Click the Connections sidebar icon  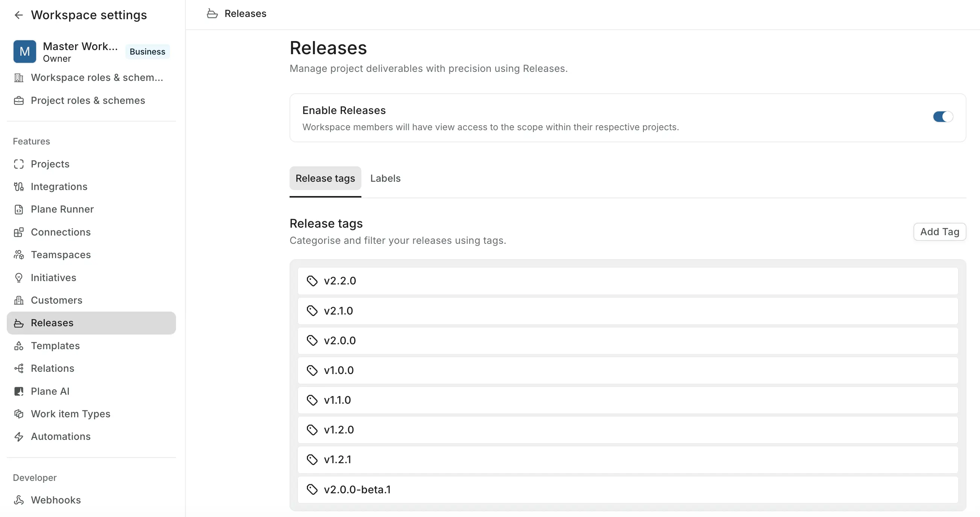pos(19,232)
